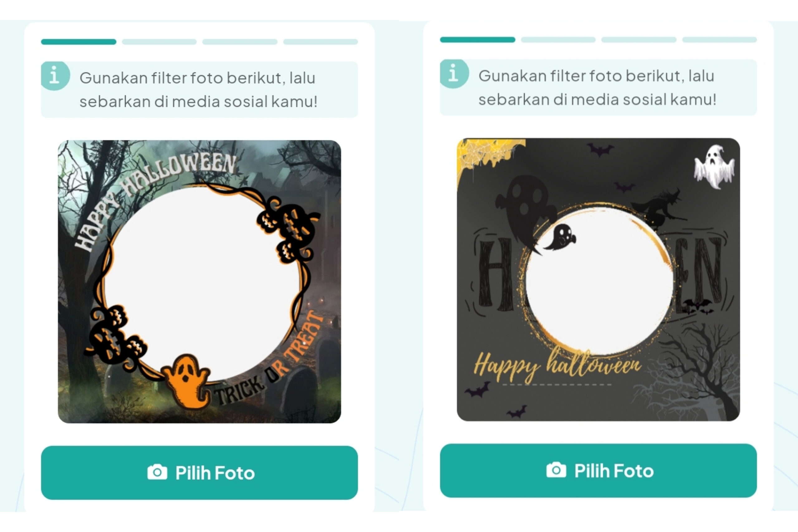
Task: Click the info icon in right panel
Action: tap(454, 74)
